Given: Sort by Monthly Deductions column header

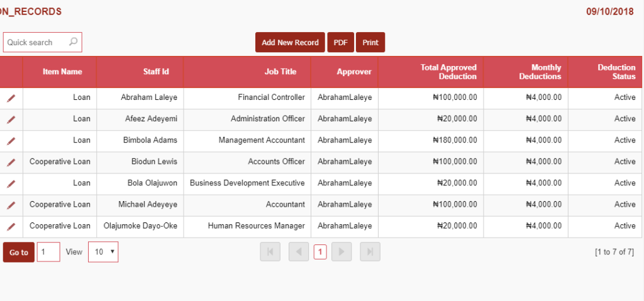Looking at the screenshot, I should (540, 72).
